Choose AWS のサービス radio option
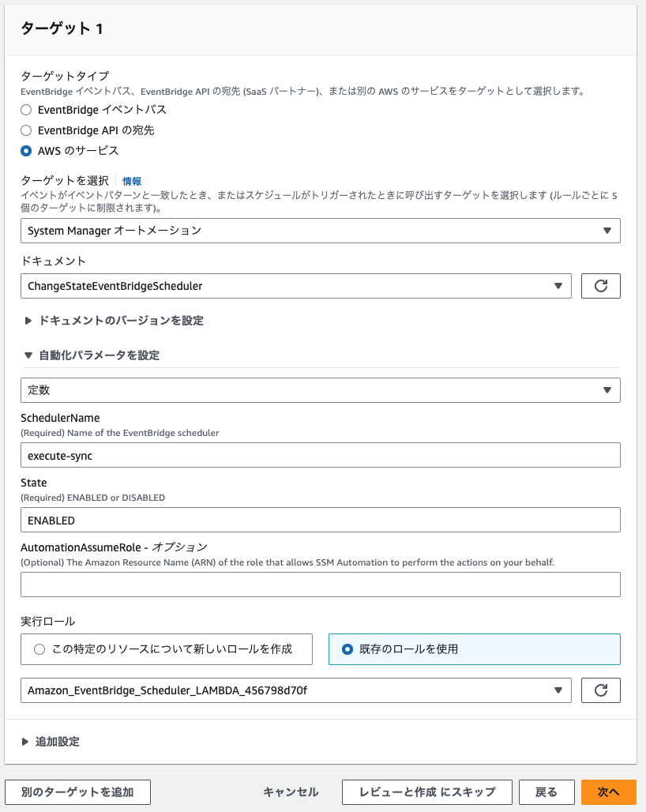The image size is (646, 812). [x=26, y=151]
